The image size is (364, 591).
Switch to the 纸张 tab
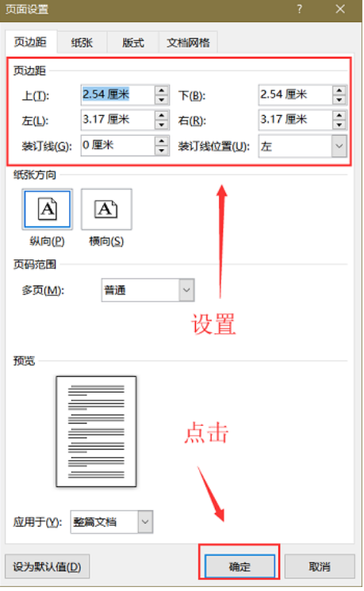click(82, 43)
